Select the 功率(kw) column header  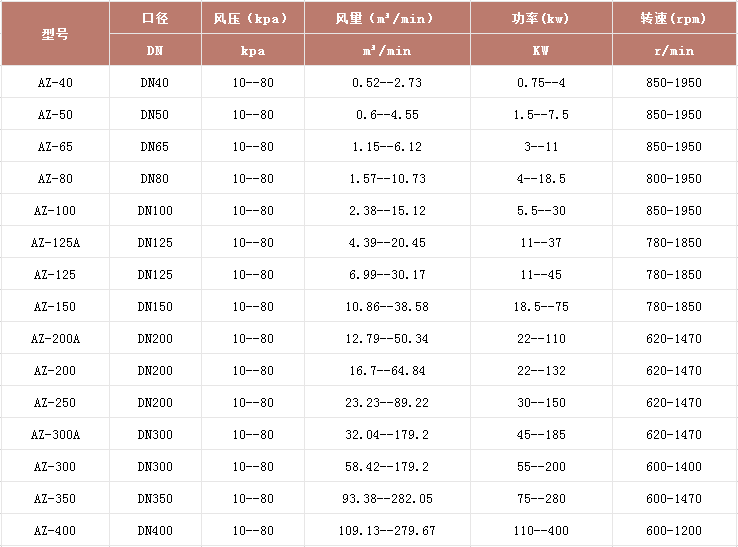pyautogui.click(x=540, y=19)
